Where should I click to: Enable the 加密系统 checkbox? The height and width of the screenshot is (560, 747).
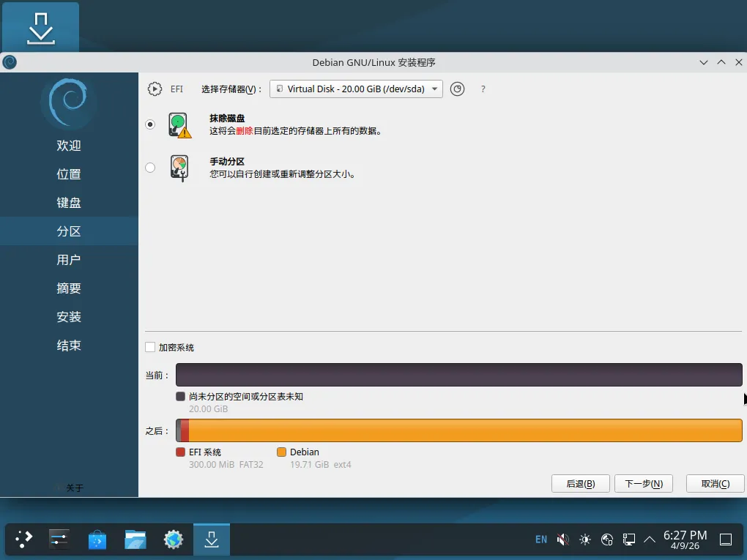(150, 347)
